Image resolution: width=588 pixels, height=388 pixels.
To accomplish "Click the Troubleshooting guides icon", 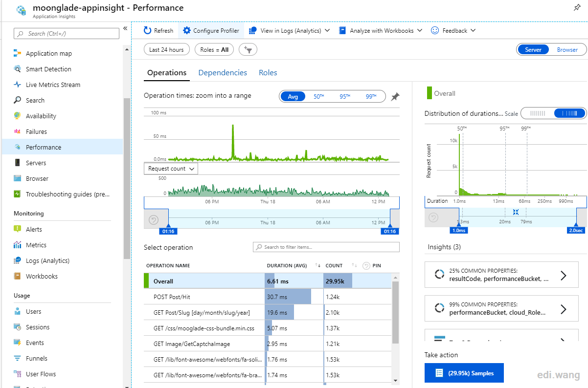I will click(18, 194).
